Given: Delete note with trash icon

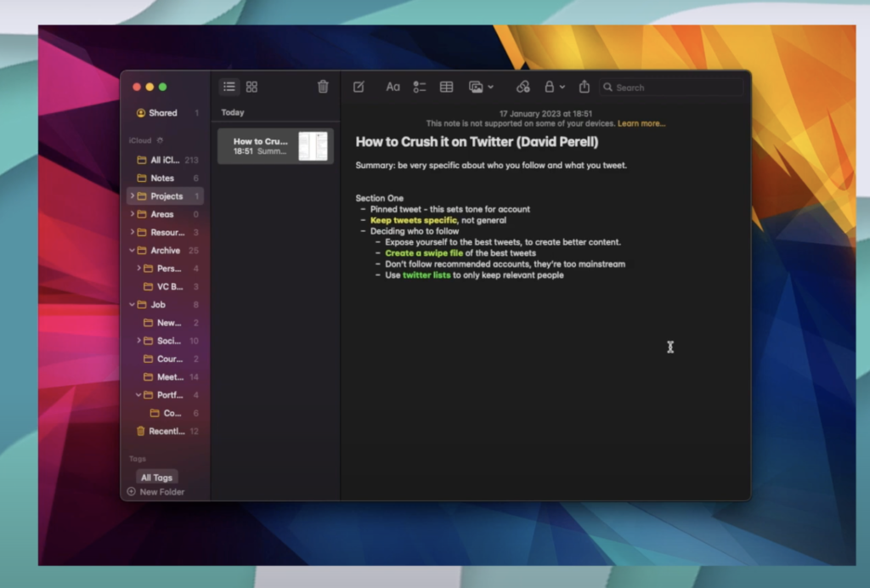Looking at the screenshot, I should pos(323,87).
